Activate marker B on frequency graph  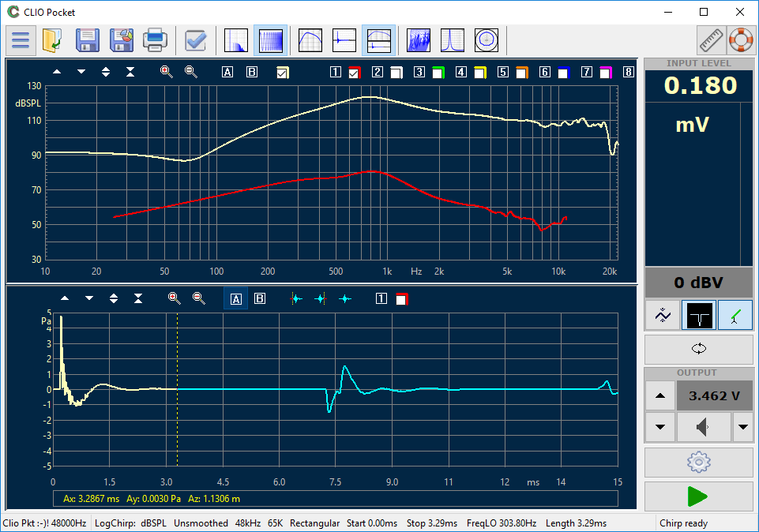[252, 72]
